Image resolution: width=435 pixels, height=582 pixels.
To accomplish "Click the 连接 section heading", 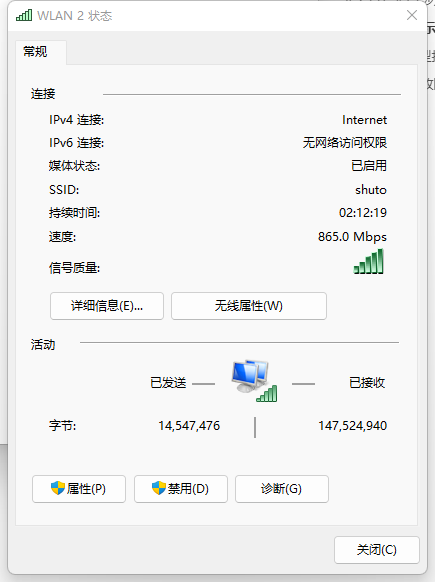I will click(x=43, y=94).
